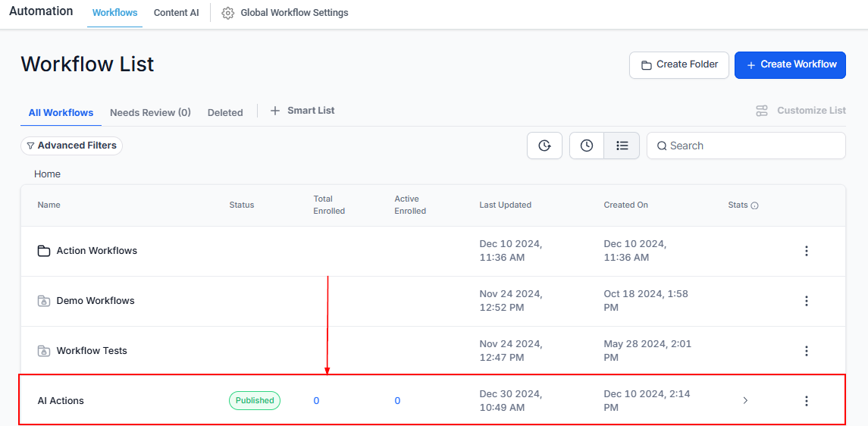Click the Create Folder button
868x426 pixels.
(678, 64)
